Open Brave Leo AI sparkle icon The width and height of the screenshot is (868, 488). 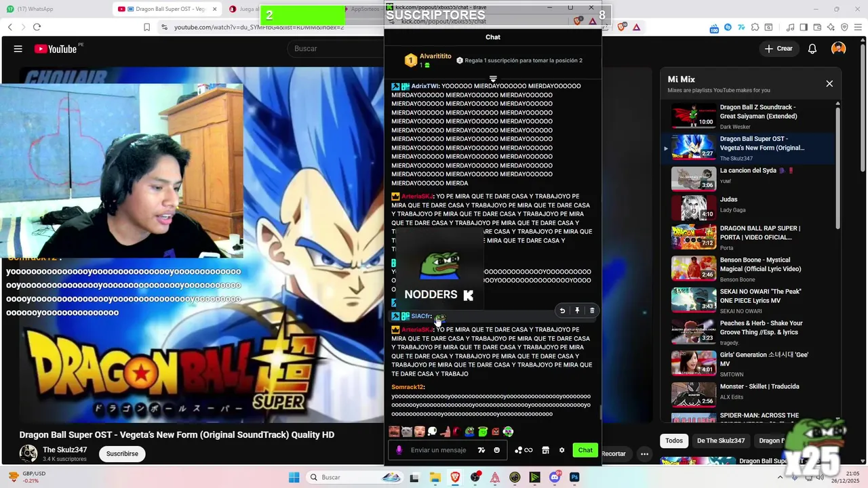click(x=831, y=27)
